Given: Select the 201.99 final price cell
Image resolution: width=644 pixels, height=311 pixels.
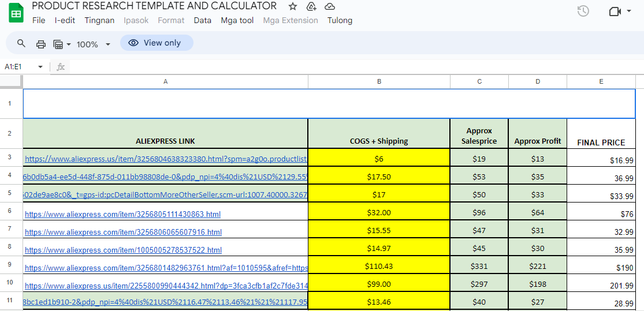Looking at the screenshot, I should click(601, 283).
